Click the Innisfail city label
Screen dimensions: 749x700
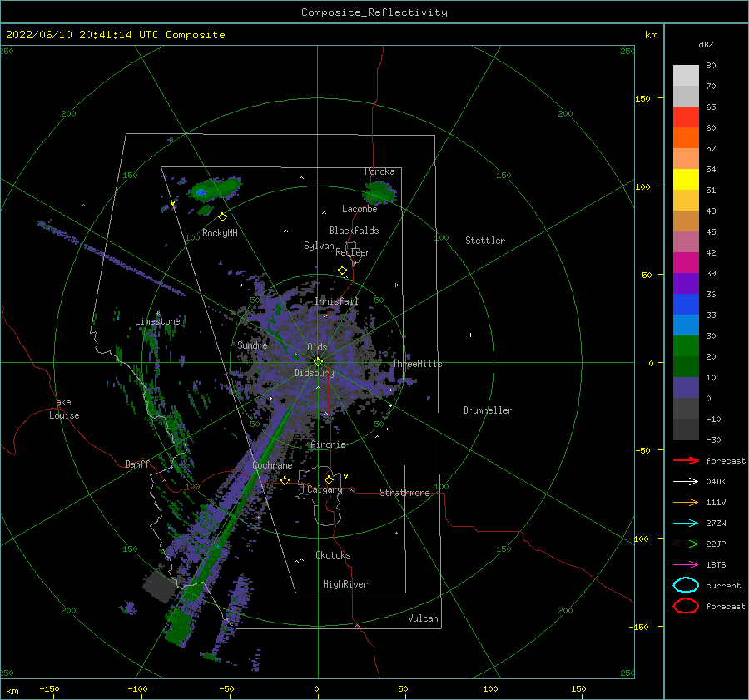tap(336, 301)
